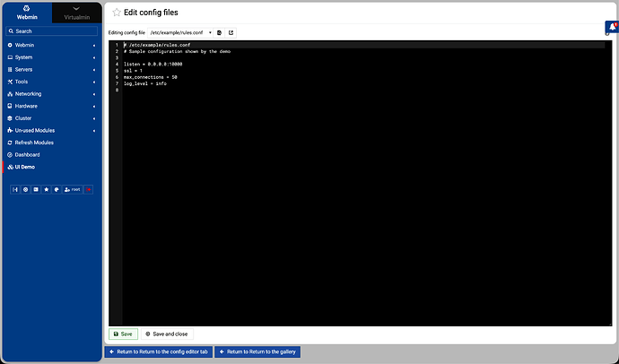Expand the Webmin category arrow

(94, 46)
